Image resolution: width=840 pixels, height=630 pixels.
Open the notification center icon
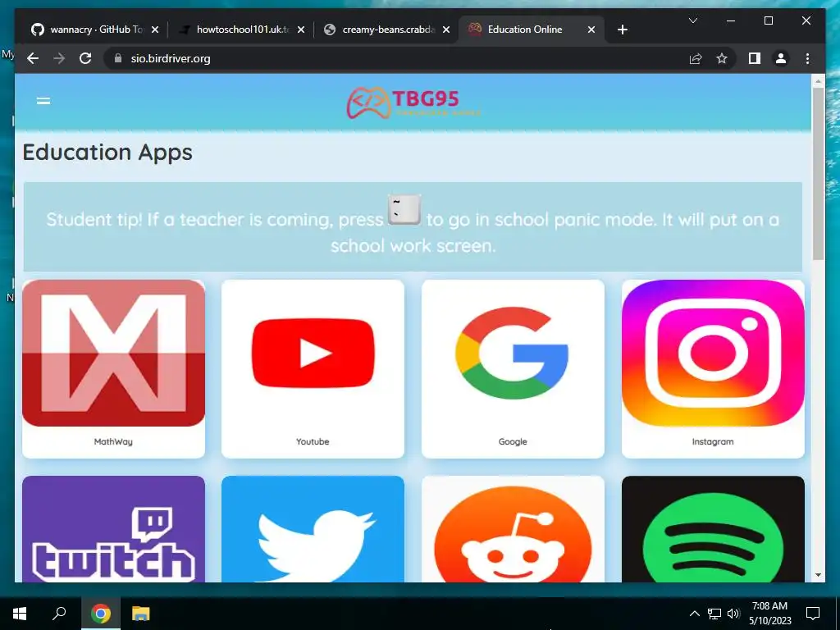tap(813, 614)
